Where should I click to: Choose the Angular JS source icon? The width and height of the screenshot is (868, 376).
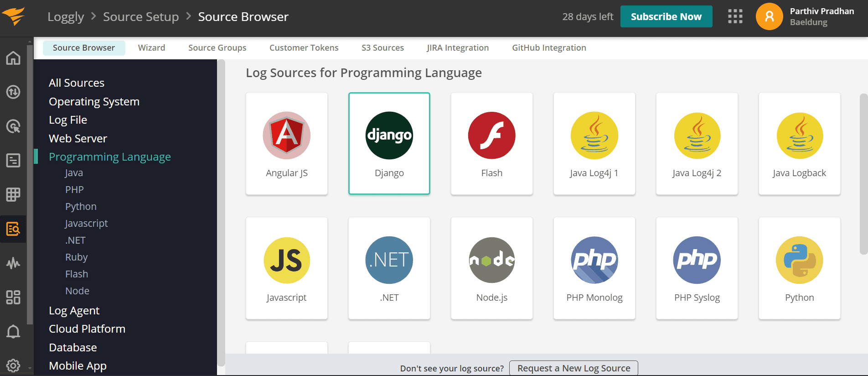286,136
